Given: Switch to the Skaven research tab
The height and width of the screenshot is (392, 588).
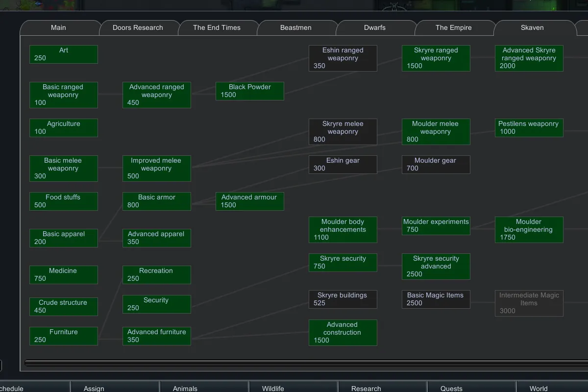Looking at the screenshot, I should pos(532,28).
